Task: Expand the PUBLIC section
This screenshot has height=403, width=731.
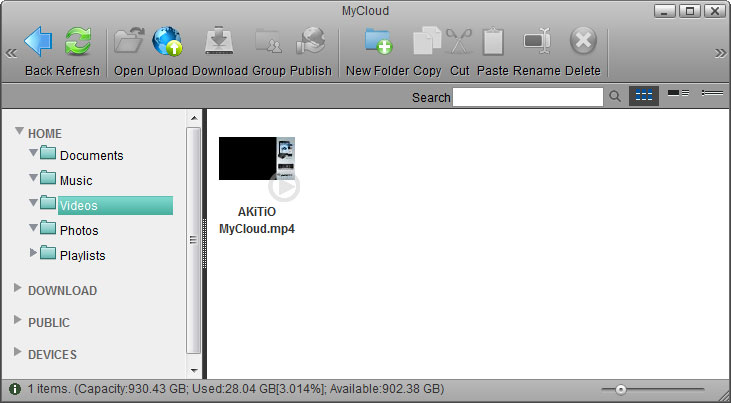Action: pyautogui.click(x=18, y=322)
